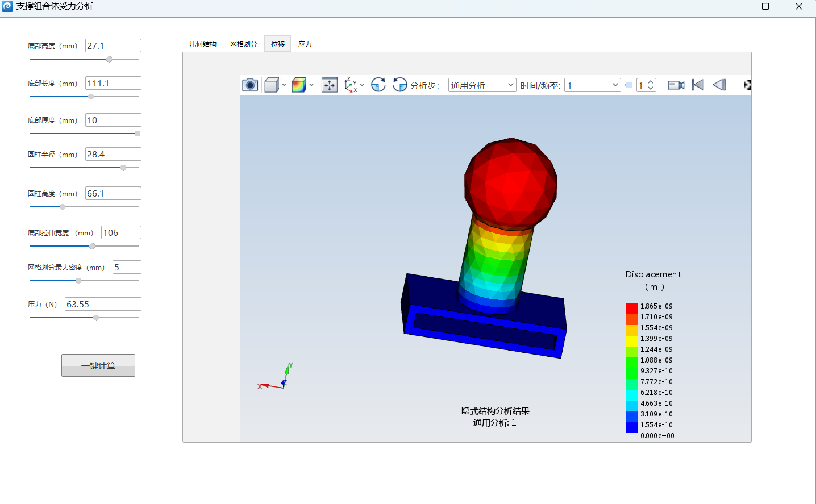Image resolution: width=816 pixels, height=504 pixels.
Task: Maximize the application window
Action: click(765, 6)
